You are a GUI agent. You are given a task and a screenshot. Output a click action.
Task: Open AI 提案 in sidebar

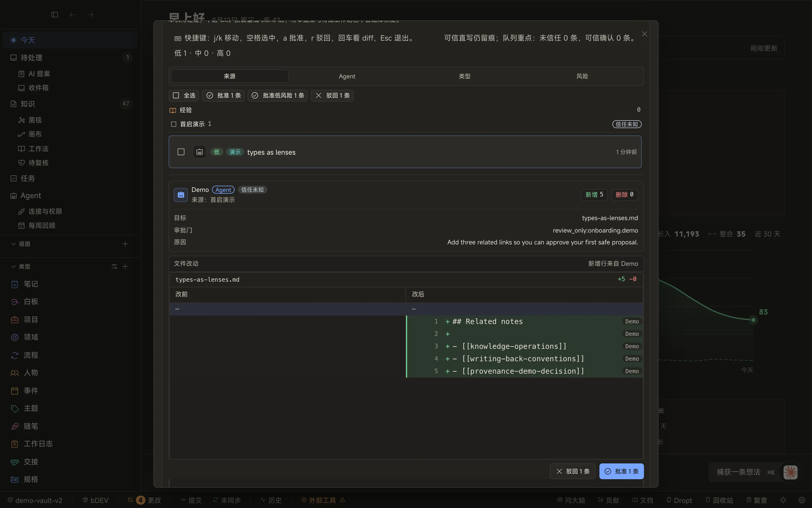(x=39, y=74)
